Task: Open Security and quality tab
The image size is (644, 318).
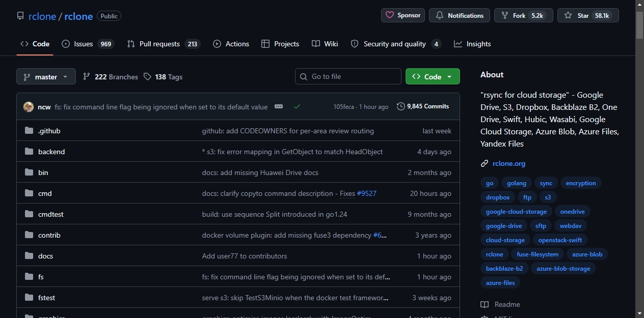Action: pyautogui.click(x=396, y=44)
